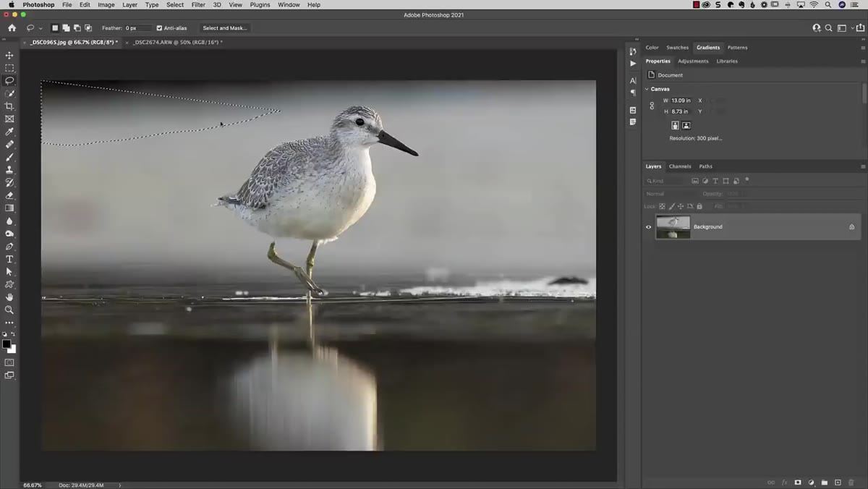Screen dimensions: 868x489
Task: Select the Horizontal Type tool
Action: click(9, 259)
